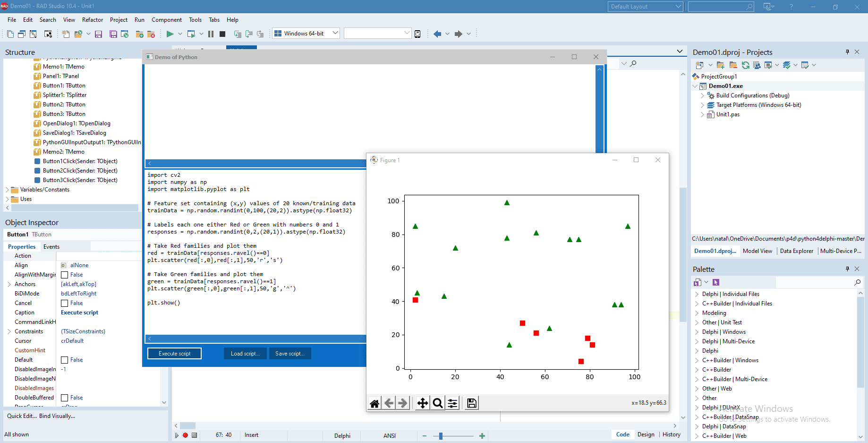The width and height of the screenshot is (868, 443).
Task: Select Button1Click(Sender: TObject) in Structure
Action: (x=80, y=161)
